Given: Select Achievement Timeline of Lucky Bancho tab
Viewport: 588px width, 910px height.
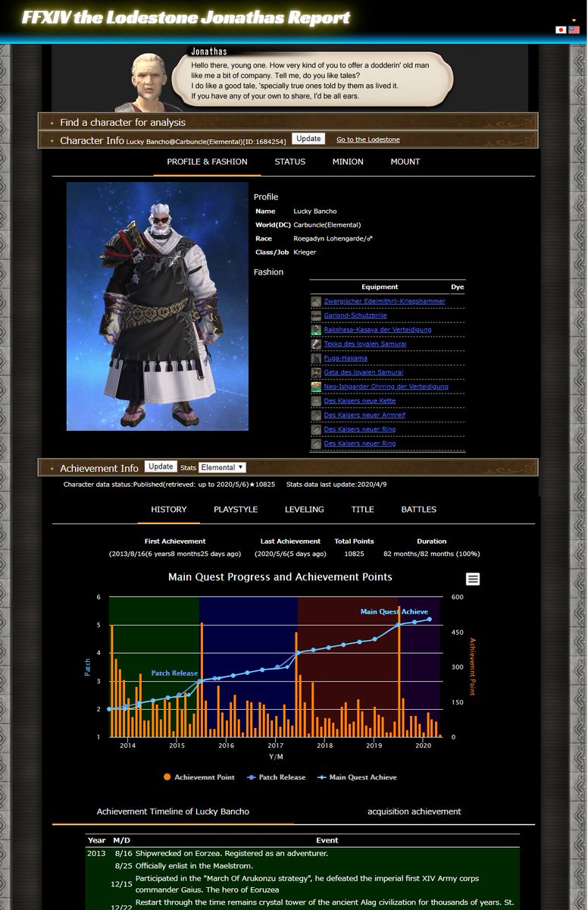Looking at the screenshot, I should [173, 811].
